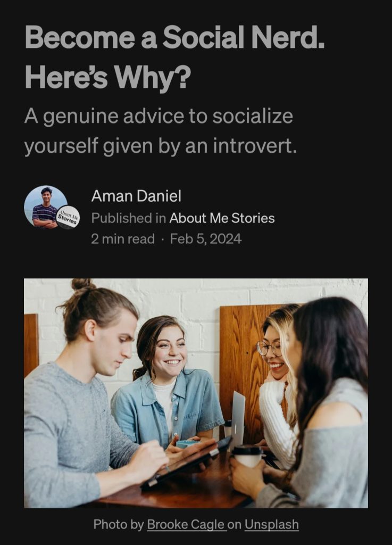Click the coffee cup with black lid

click(x=247, y=456)
